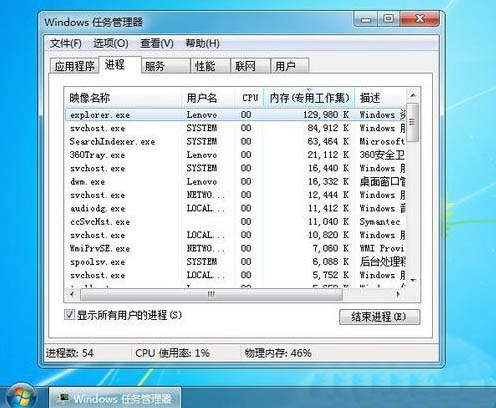496x408 pixels.
Task: Click the 结束进程(E) button
Action: point(379,317)
